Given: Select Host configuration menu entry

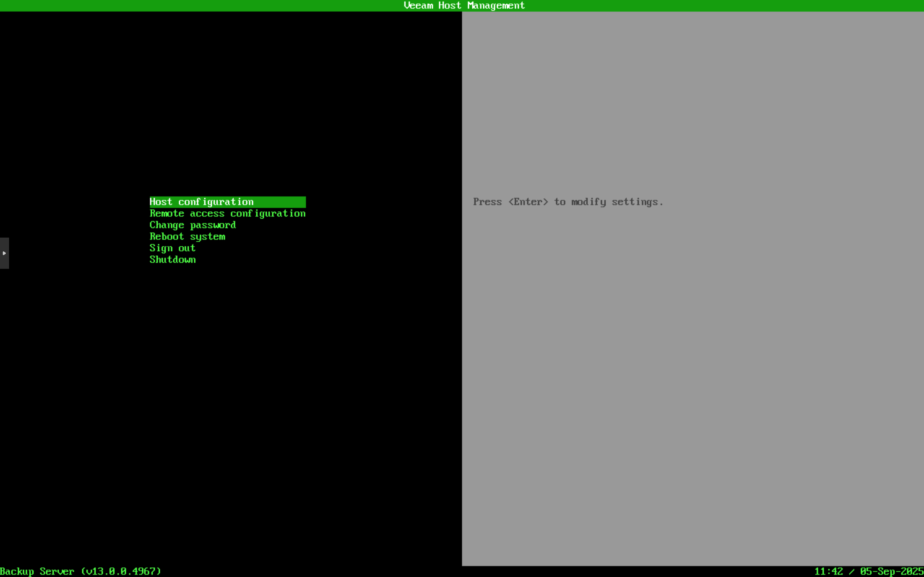Looking at the screenshot, I should (x=201, y=202).
